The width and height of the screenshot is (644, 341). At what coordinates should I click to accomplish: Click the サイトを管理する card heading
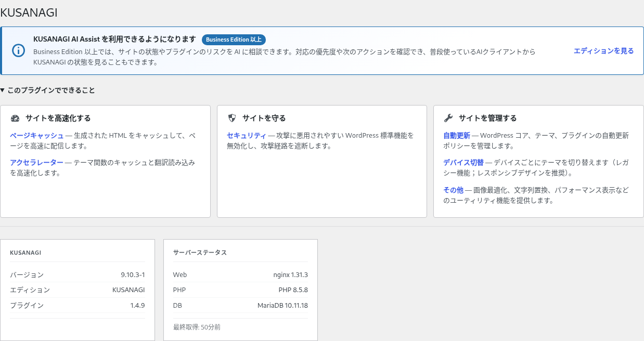coord(487,118)
